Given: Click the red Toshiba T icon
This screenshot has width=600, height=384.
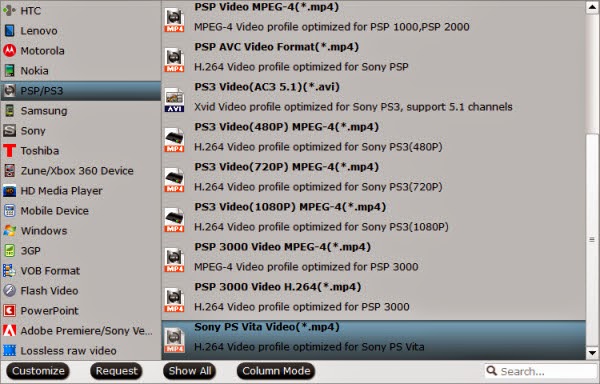Looking at the screenshot, I should tap(10, 150).
